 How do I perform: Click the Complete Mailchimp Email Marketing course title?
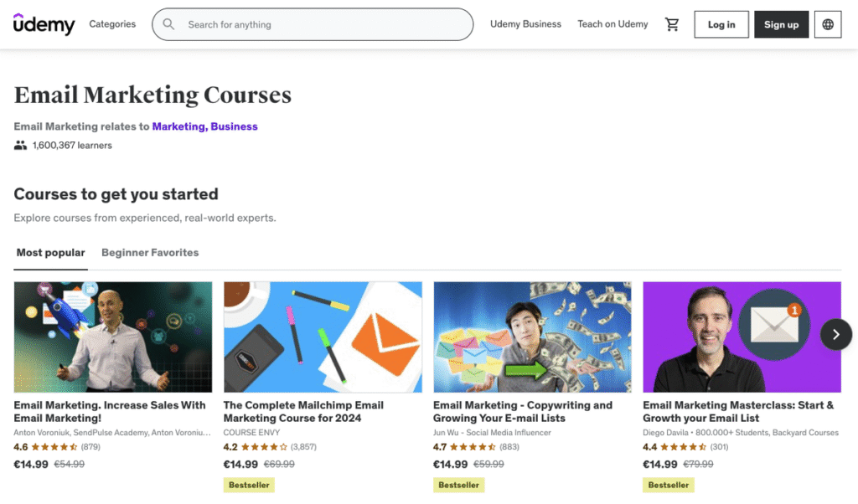303,410
